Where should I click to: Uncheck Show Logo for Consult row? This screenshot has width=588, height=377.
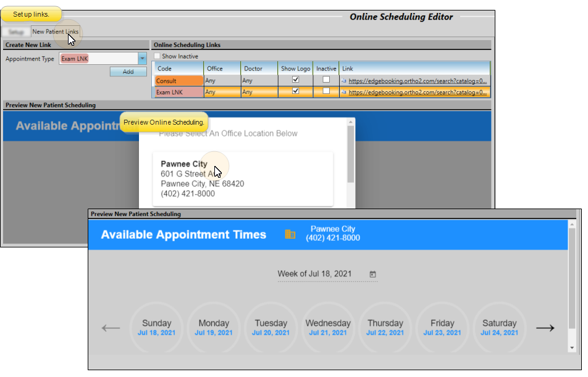pos(295,80)
